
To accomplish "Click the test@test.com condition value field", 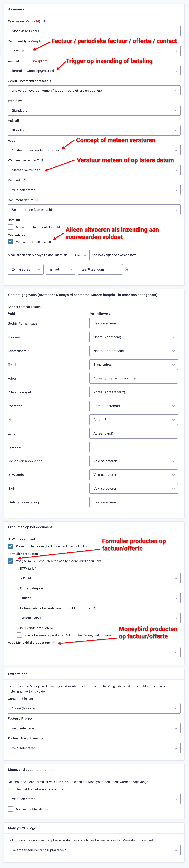I will click(x=100, y=270).
